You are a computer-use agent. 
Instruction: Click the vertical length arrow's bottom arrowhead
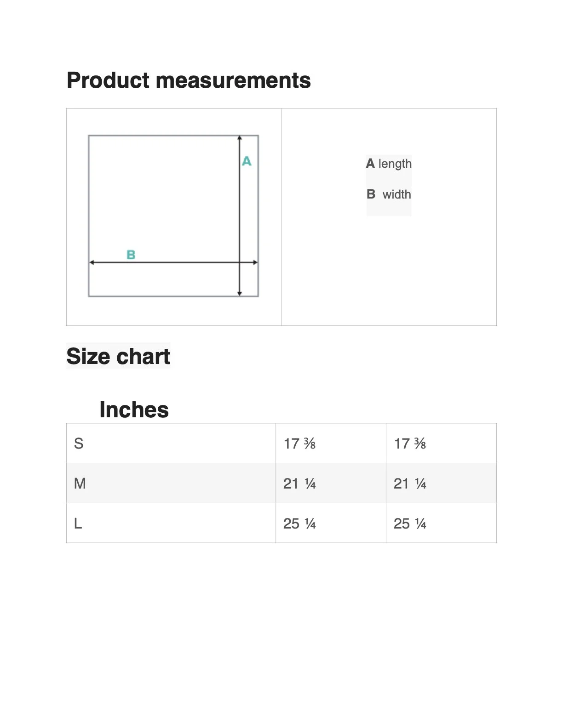pyautogui.click(x=239, y=293)
